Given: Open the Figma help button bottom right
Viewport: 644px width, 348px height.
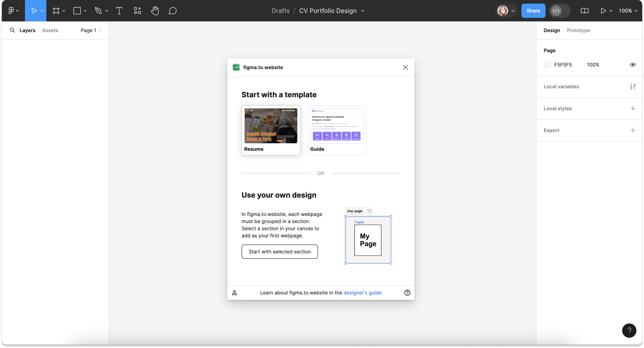Looking at the screenshot, I should pyautogui.click(x=629, y=331).
